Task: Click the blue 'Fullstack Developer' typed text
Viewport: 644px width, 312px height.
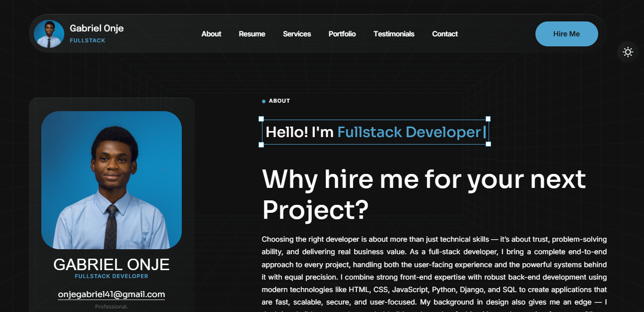Action: point(409,132)
